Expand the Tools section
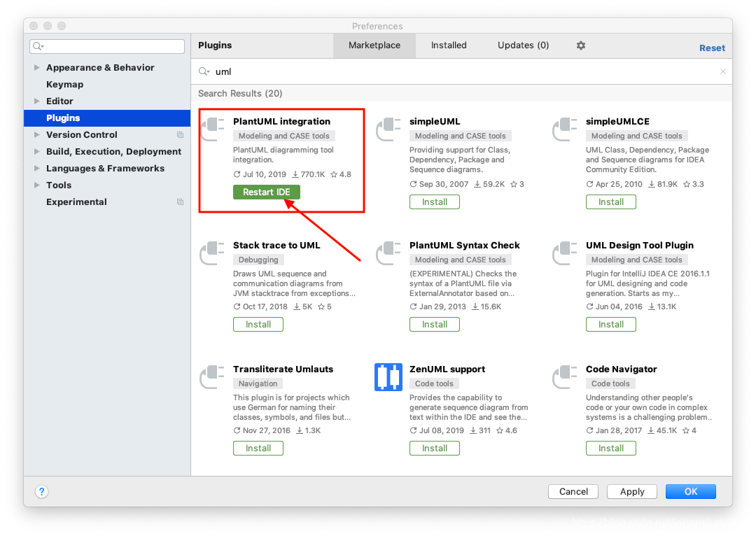Image resolution: width=756 pixels, height=536 pixels. (37, 185)
